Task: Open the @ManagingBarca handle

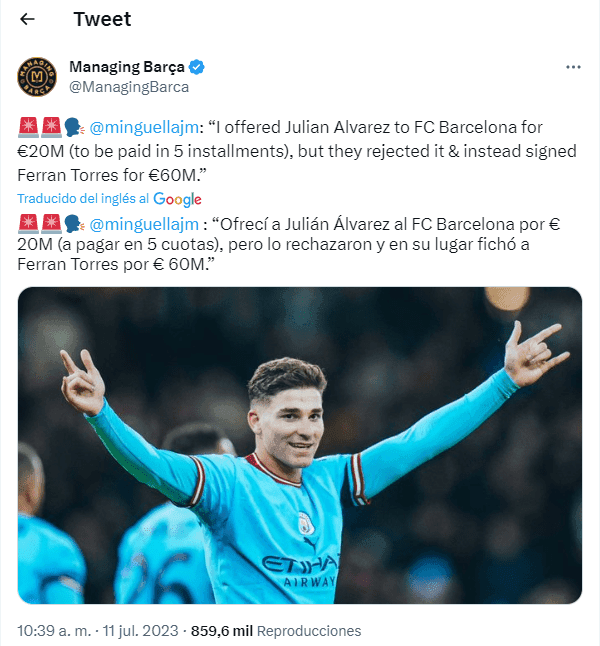Action: coord(129,87)
